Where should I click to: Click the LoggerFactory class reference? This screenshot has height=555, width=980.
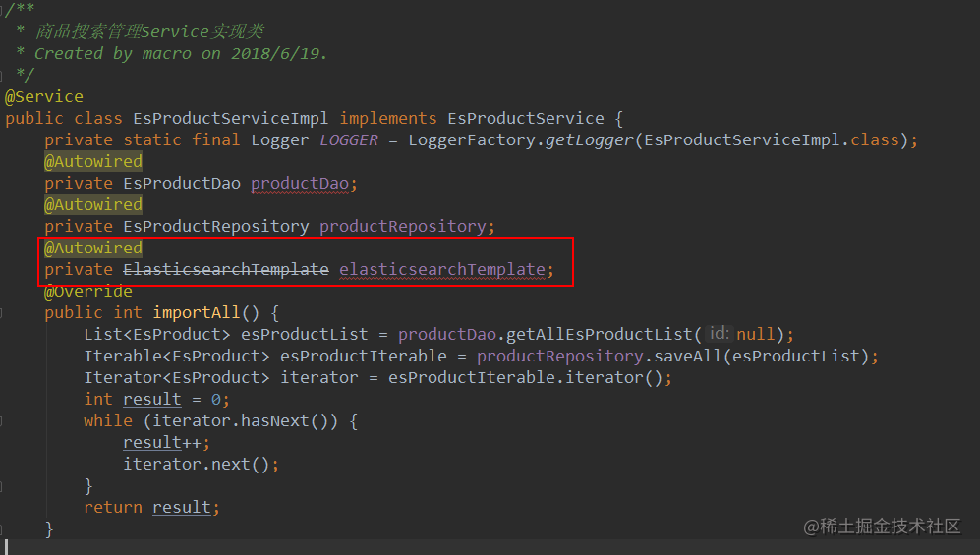coord(472,140)
